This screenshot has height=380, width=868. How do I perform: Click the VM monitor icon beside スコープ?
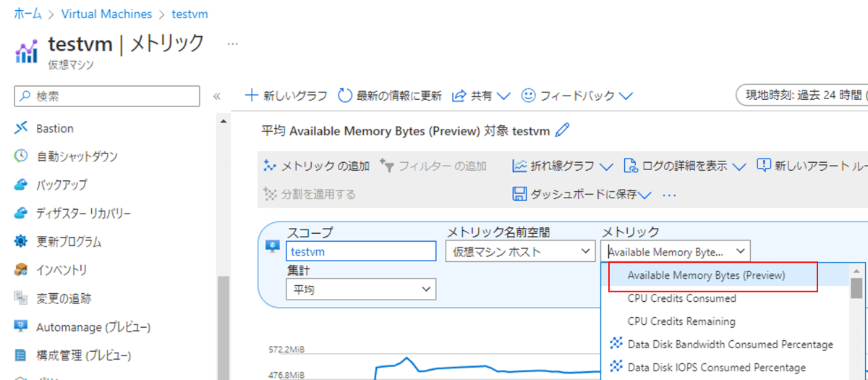coord(273,246)
